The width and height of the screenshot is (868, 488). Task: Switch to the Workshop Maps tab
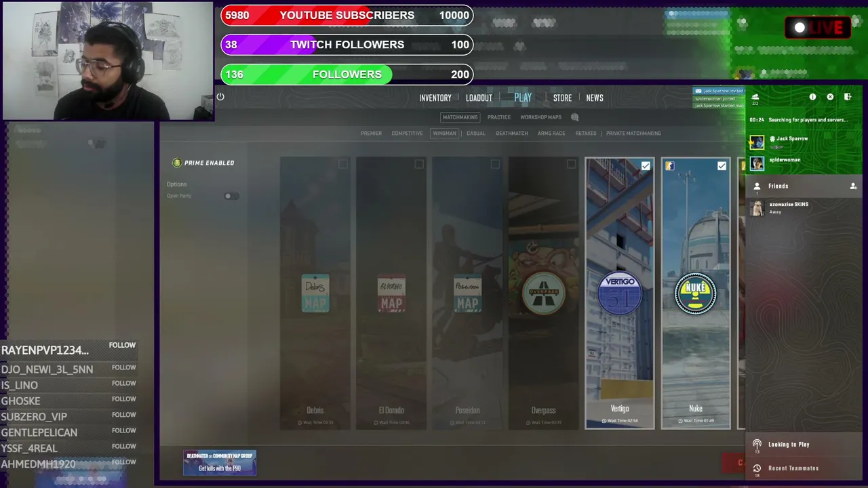[x=540, y=117]
